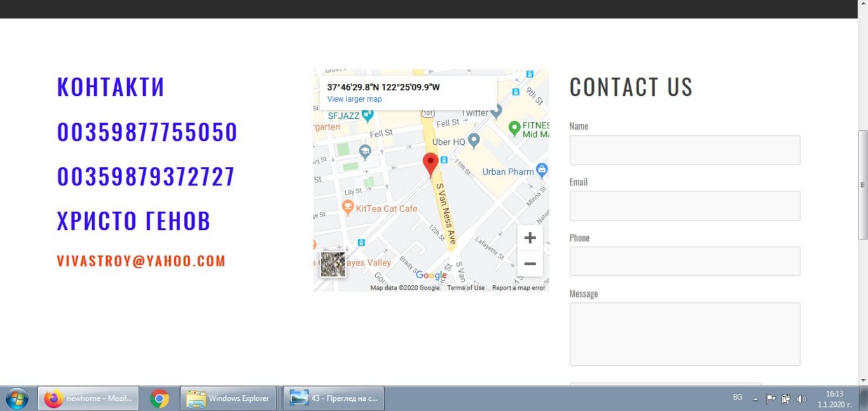The width and height of the screenshot is (868, 411).
Task: Click the Христо Генов name text
Action: tap(134, 221)
